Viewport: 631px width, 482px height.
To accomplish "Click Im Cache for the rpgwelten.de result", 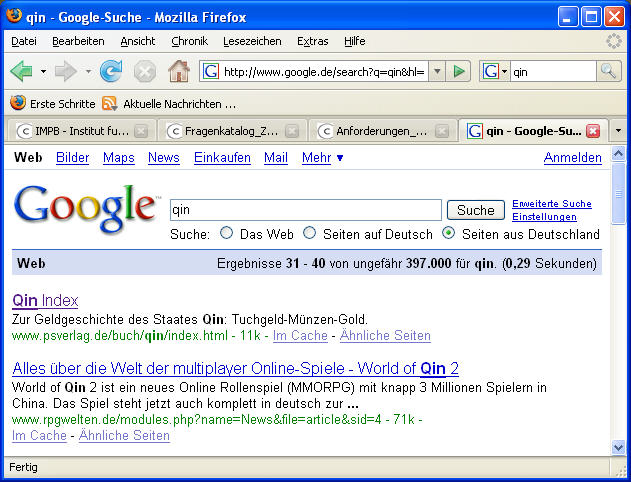I will coord(39,435).
